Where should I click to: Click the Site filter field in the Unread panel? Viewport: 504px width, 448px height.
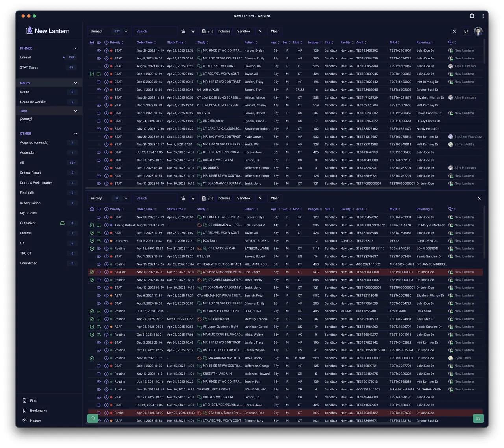(208, 31)
